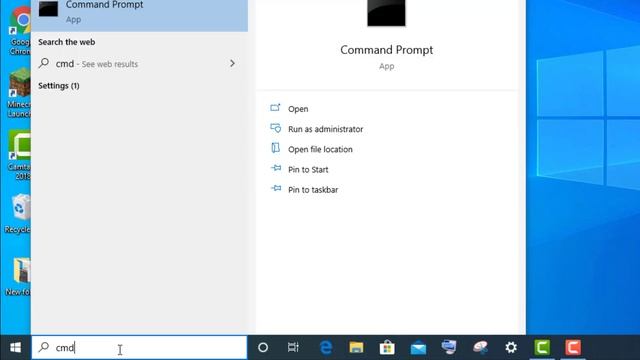Click Command Prompt small result icon

(48, 9)
